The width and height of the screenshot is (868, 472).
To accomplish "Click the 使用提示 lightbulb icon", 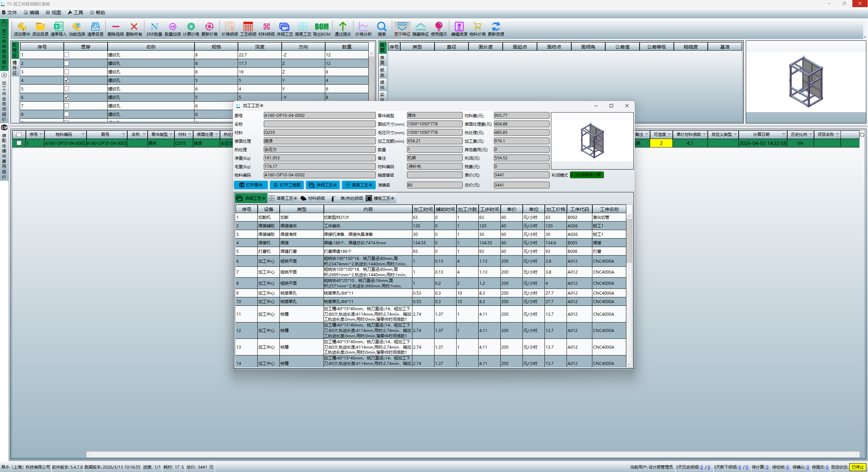I will pos(439,27).
